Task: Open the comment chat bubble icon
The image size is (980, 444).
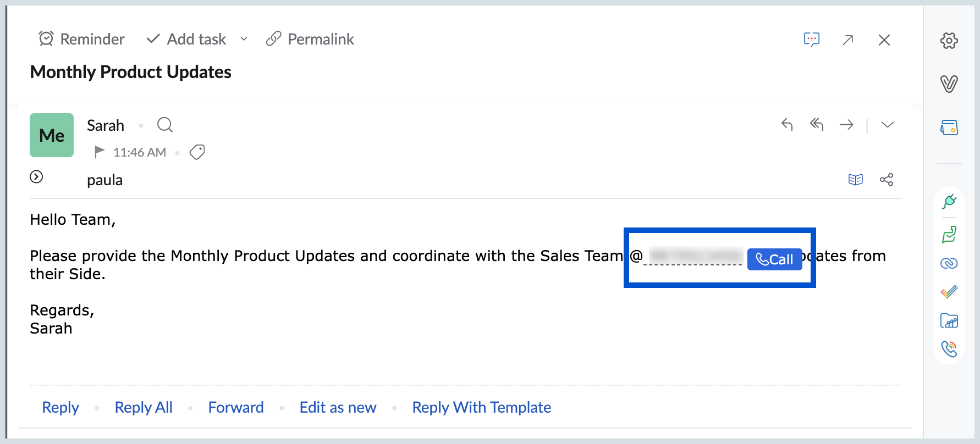Action: pos(811,40)
